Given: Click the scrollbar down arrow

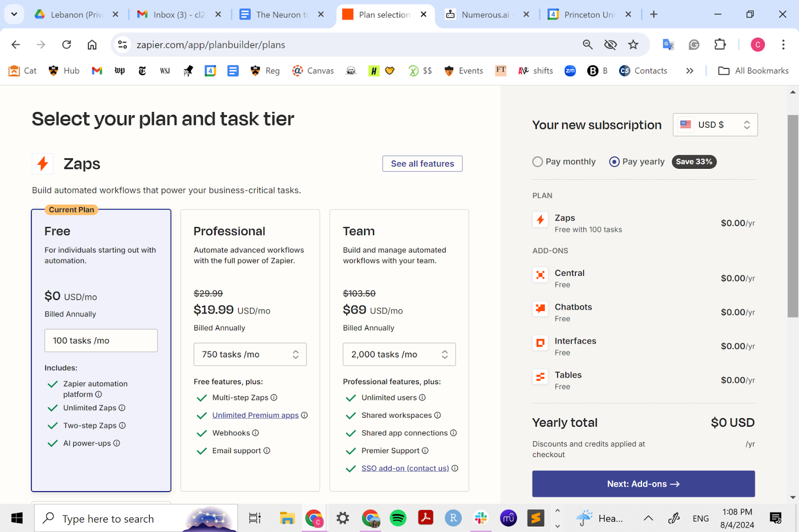Looking at the screenshot, I should (x=793, y=498).
